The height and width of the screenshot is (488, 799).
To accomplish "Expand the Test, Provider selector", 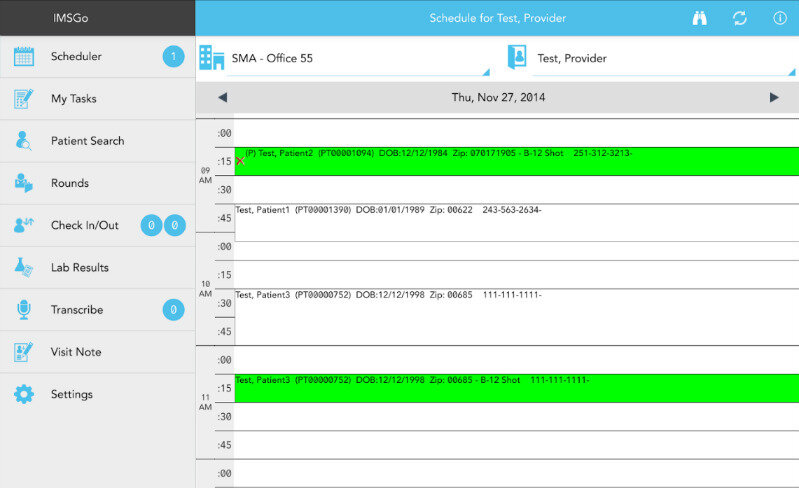I will pos(651,58).
